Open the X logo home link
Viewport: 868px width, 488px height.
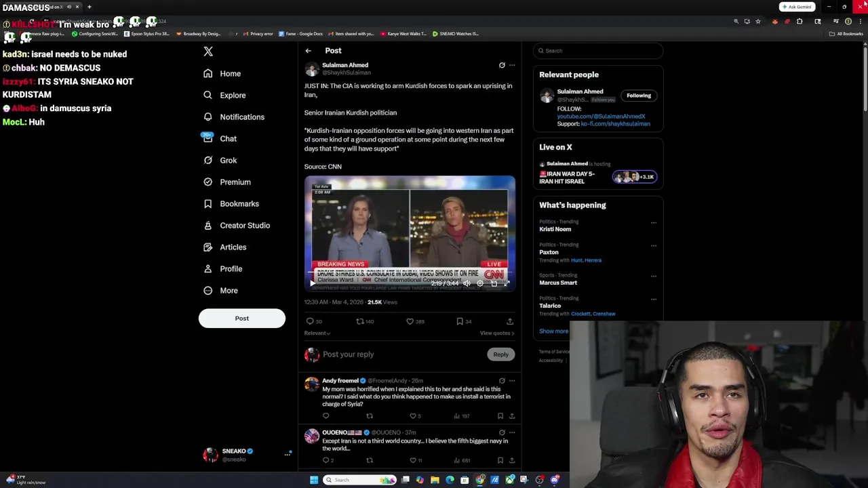tap(208, 52)
